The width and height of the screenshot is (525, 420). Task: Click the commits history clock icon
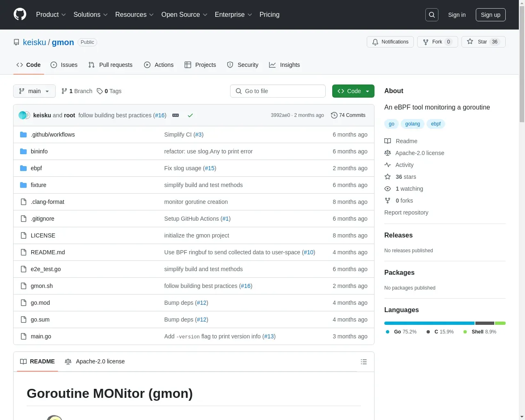click(334, 115)
